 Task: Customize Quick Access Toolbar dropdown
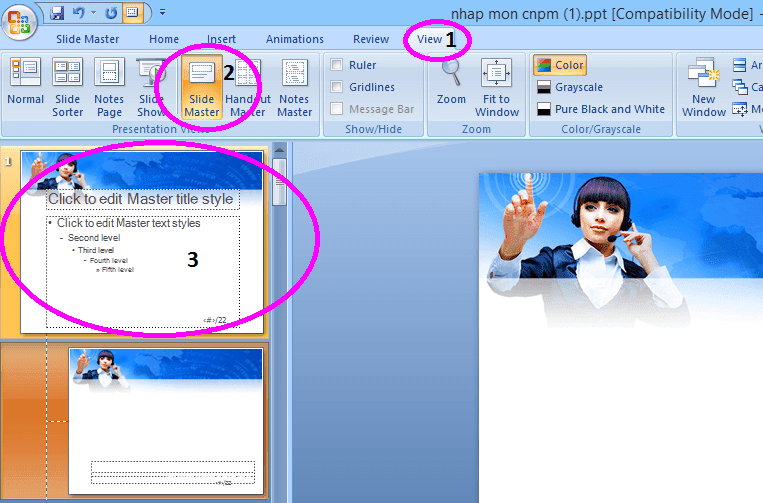(x=163, y=13)
